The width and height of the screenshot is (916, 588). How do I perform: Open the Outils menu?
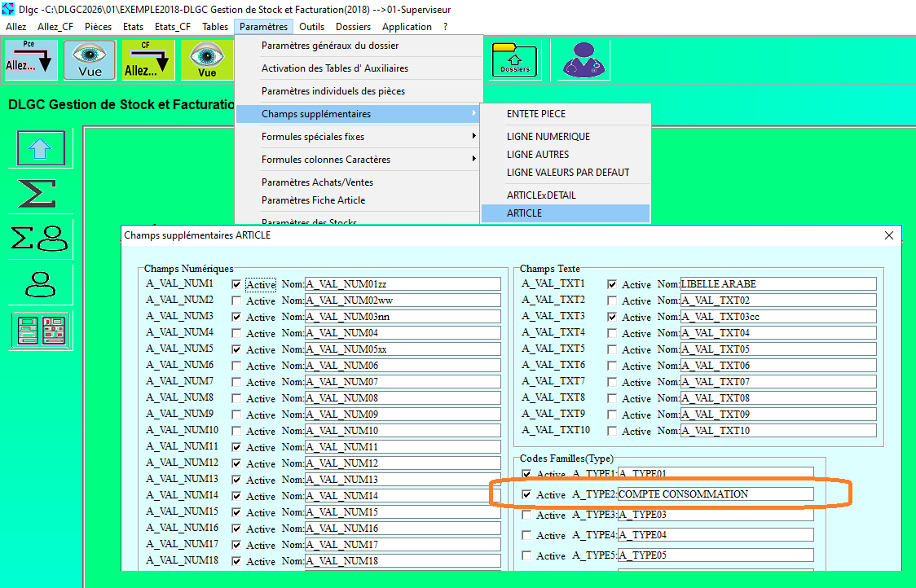pyautogui.click(x=311, y=27)
